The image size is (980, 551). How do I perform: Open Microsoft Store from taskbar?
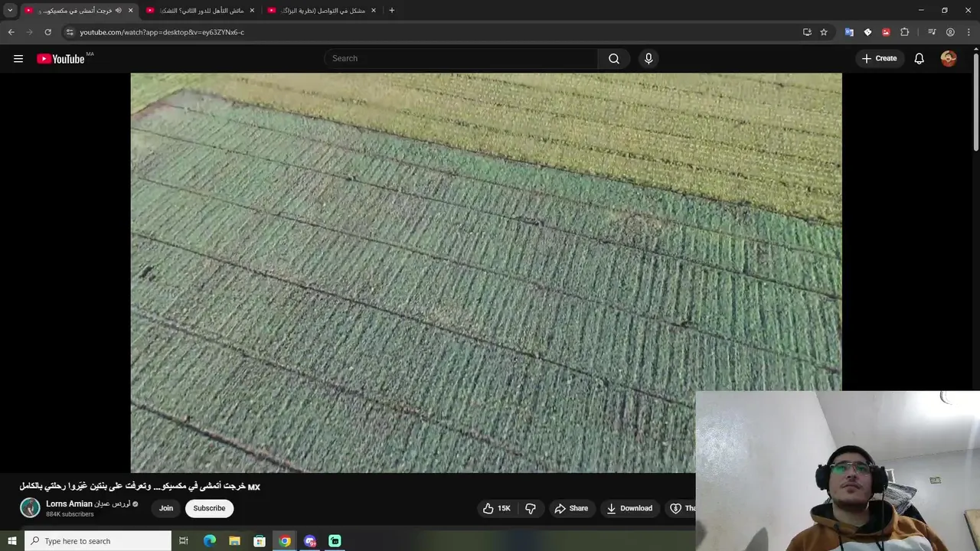pyautogui.click(x=260, y=541)
